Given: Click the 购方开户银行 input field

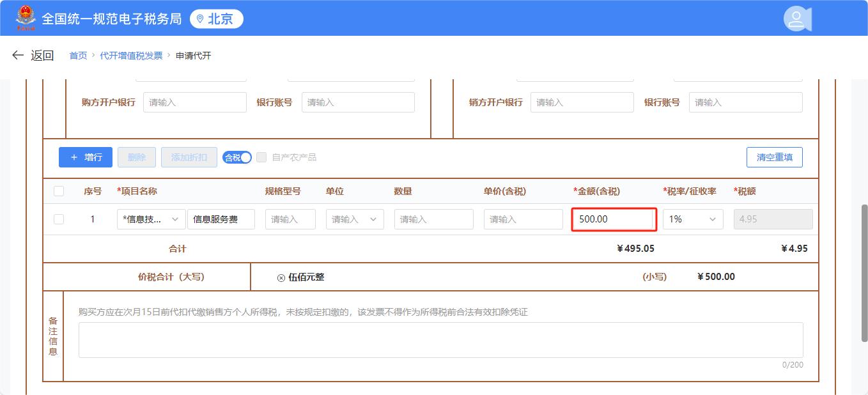Looking at the screenshot, I should 194,102.
